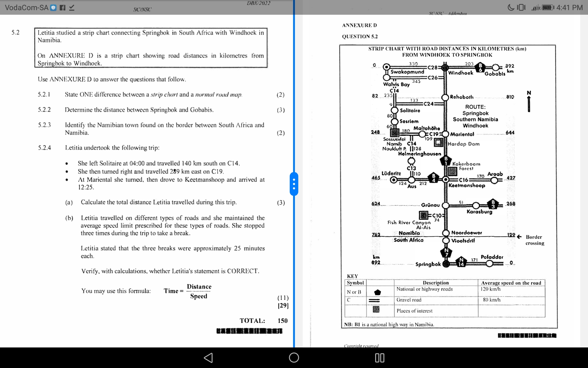Tap the ROUTE: Springbok Southern Namibia Windhoek label

point(475,116)
